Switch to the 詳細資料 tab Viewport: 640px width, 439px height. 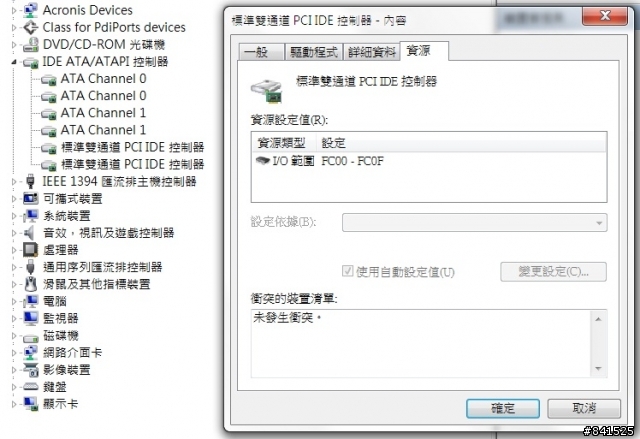371,52
